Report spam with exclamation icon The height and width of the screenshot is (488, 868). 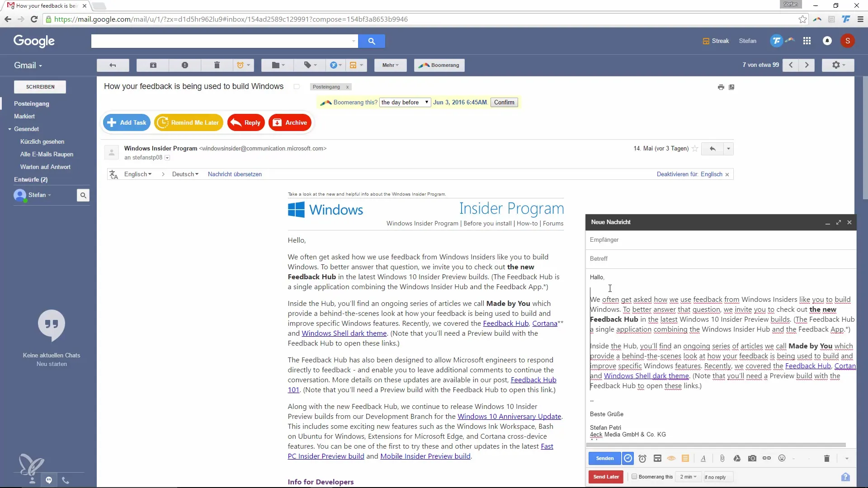(185, 65)
